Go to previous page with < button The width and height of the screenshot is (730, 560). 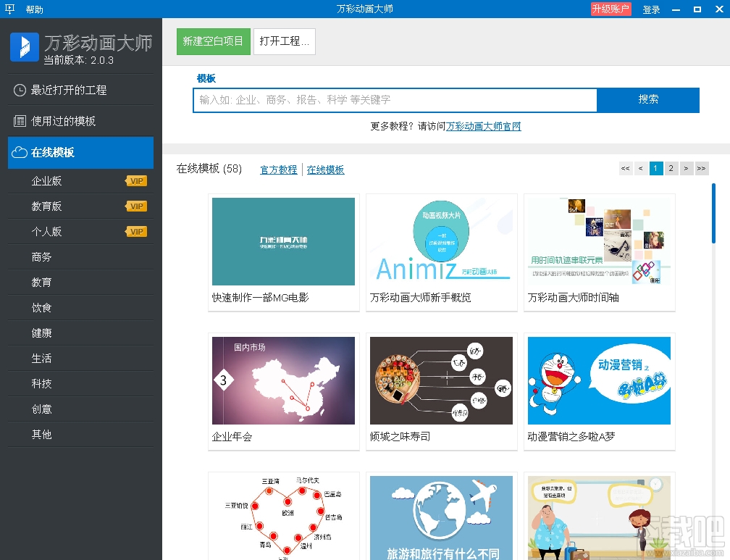(x=641, y=168)
